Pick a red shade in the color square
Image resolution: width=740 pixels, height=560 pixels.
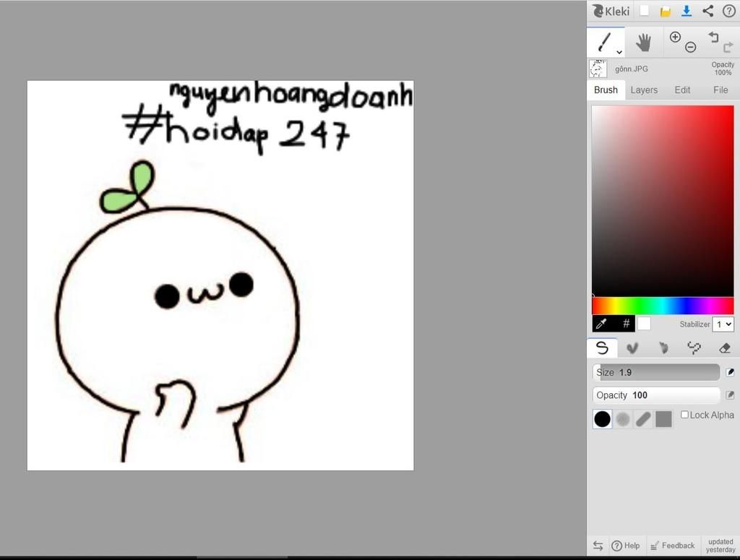(x=663, y=200)
